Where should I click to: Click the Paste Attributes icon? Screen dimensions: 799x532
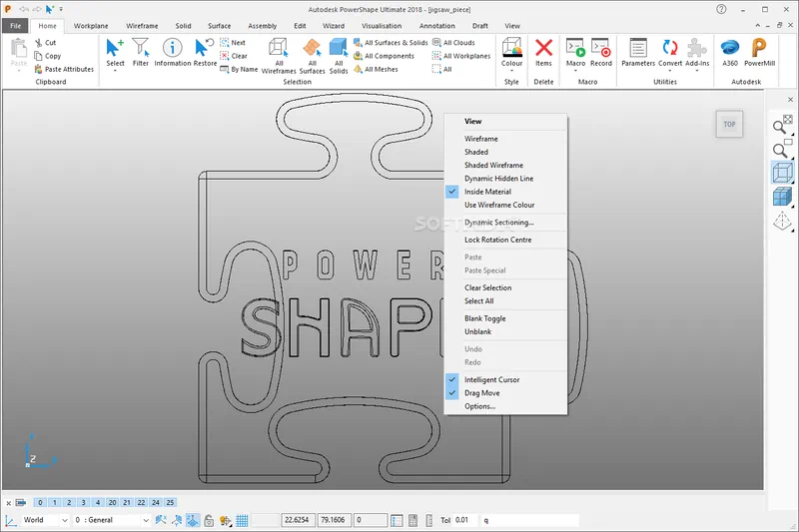point(39,69)
